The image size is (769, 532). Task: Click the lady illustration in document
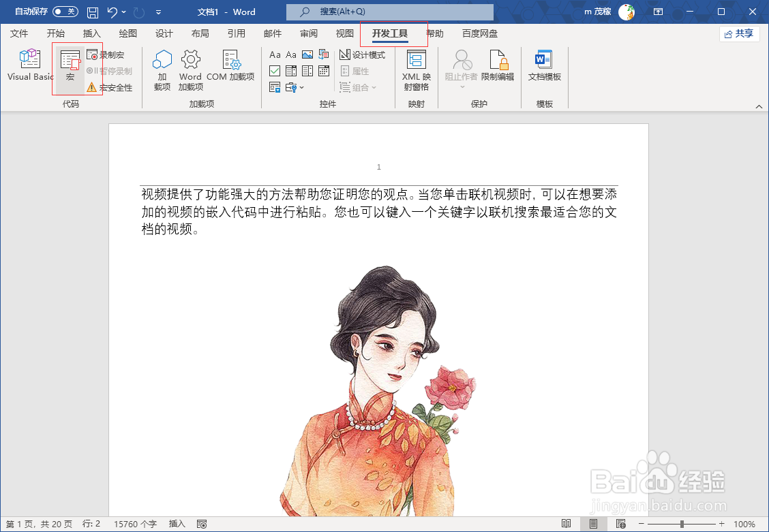[x=378, y=391]
